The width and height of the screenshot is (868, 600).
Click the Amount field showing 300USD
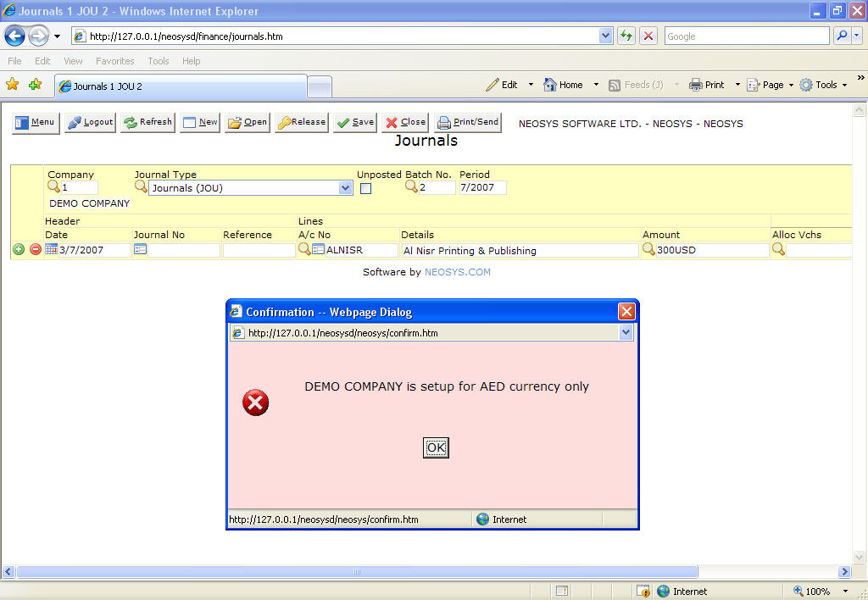point(712,250)
